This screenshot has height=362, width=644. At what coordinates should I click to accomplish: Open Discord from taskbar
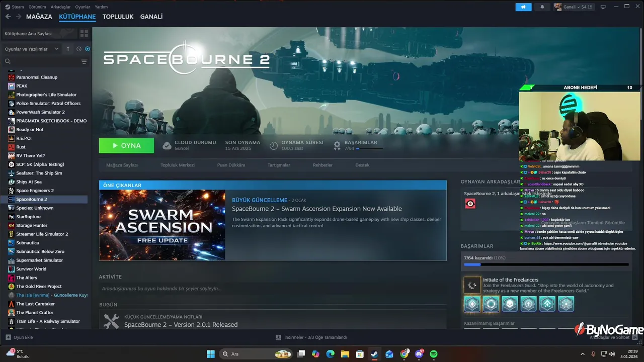tap(419, 354)
